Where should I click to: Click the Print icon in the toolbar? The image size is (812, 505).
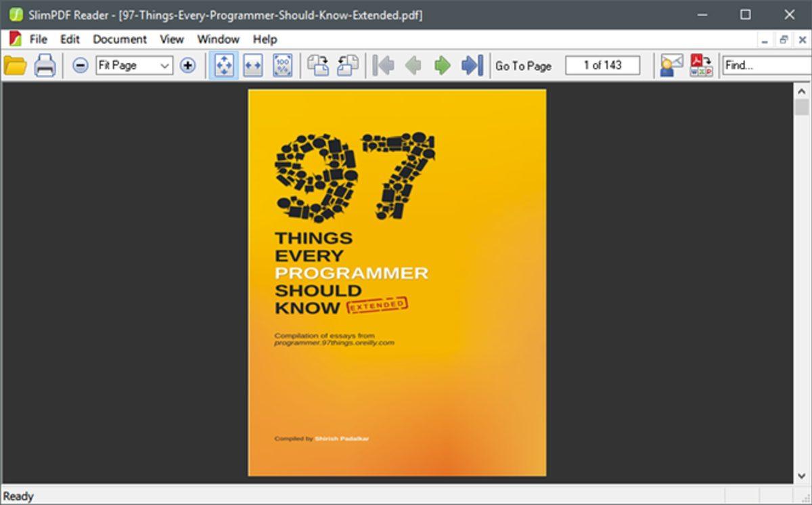pyautogui.click(x=45, y=66)
